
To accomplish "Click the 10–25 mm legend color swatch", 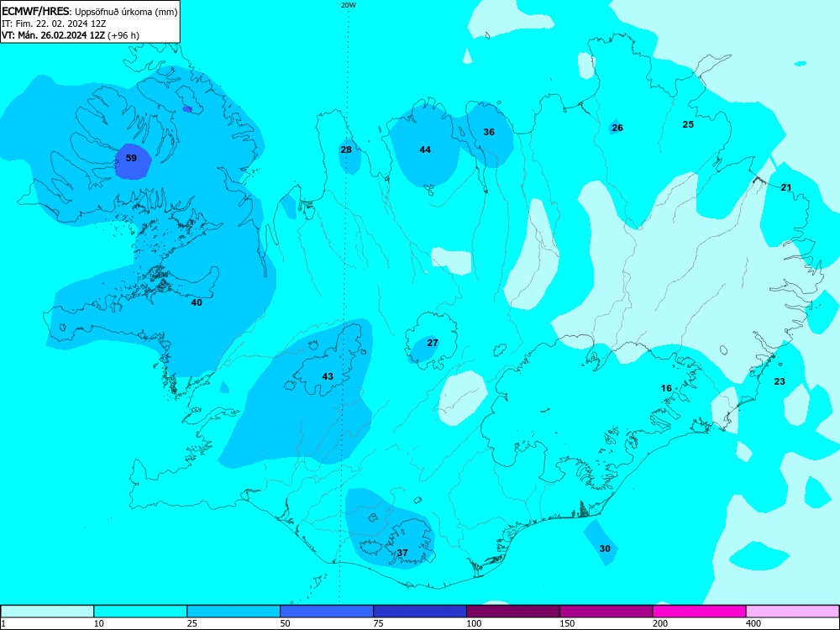I will pyautogui.click(x=140, y=612).
